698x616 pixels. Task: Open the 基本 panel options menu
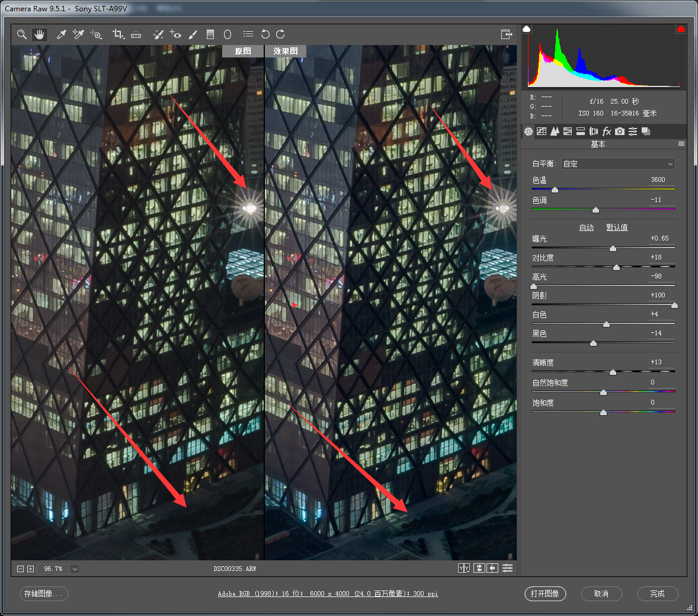point(681,144)
